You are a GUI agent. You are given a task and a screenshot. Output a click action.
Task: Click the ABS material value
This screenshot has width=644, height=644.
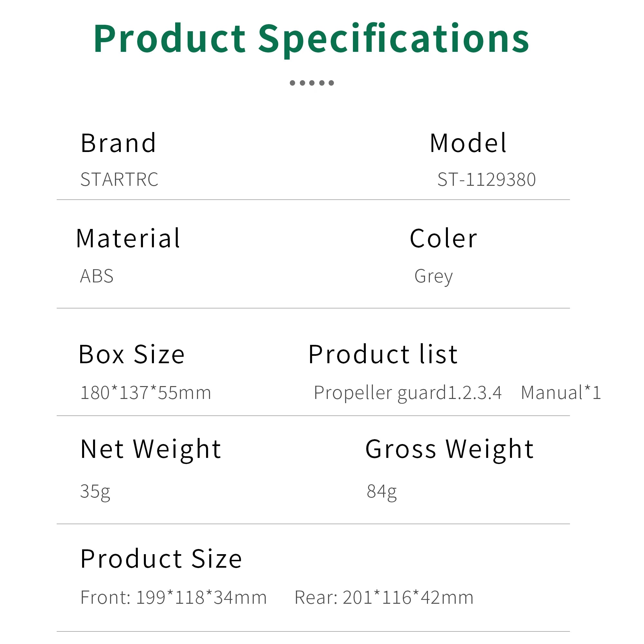coord(97,276)
